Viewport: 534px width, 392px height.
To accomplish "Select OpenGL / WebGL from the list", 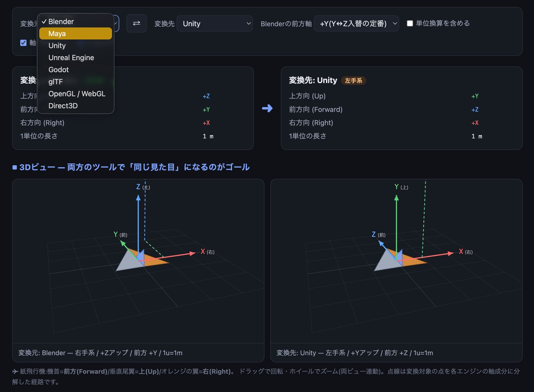I will [76, 94].
